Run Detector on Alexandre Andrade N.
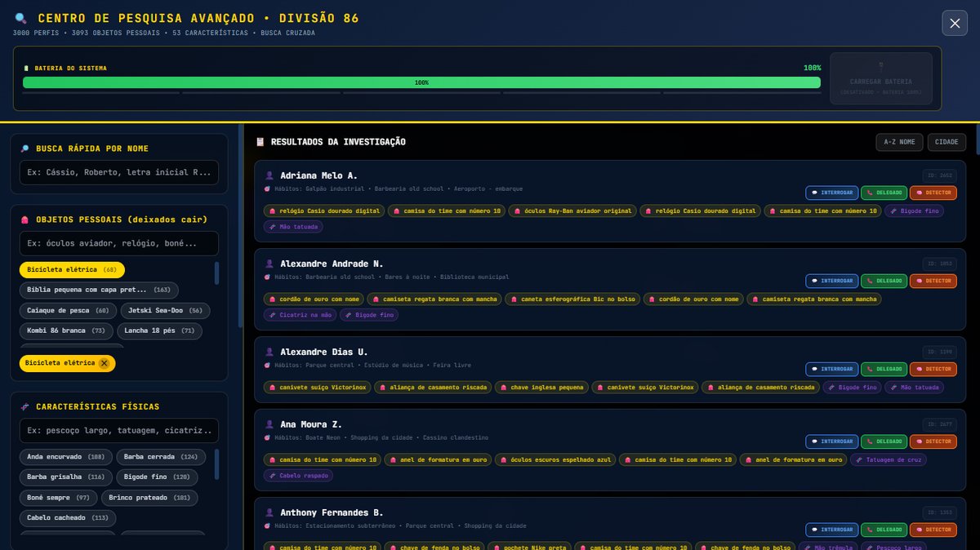Viewport: 980px width, 550px height. (x=933, y=281)
